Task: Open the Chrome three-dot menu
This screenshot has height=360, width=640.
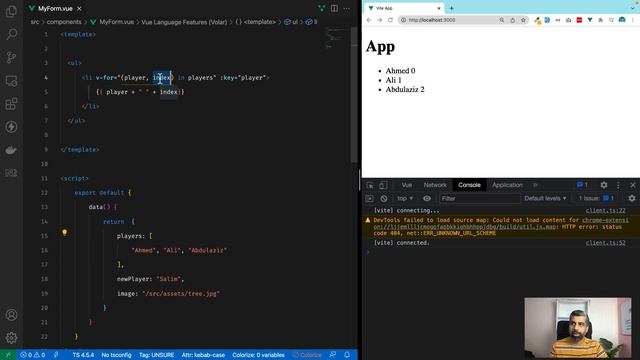Action: 633,20
